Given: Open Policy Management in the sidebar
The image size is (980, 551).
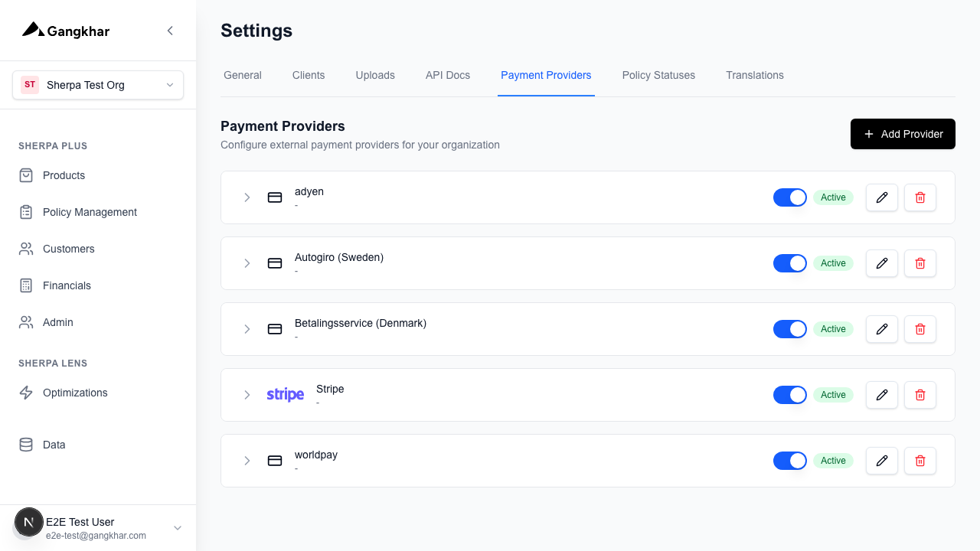Looking at the screenshot, I should (x=98, y=212).
